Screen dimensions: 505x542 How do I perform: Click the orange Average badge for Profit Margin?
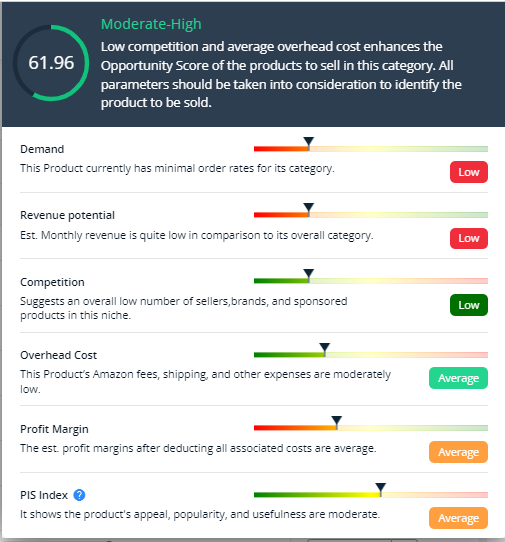pyautogui.click(x=458, y=452)
